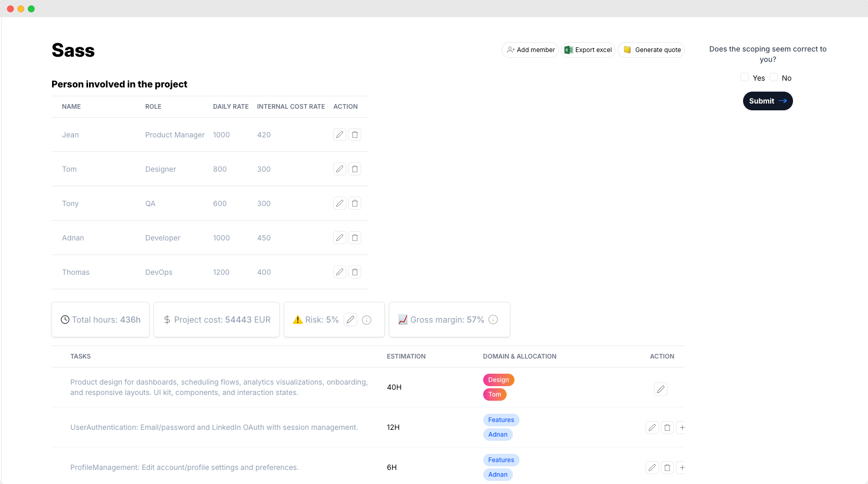Delete Thomas the DevOps member
The width and height of the screenshot is (868, 484).
pos(355,272)
